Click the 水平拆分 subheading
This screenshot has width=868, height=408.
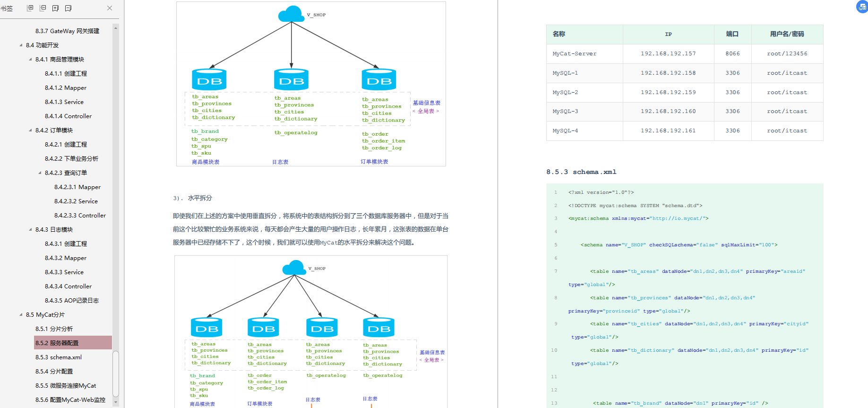click(200, 198)
